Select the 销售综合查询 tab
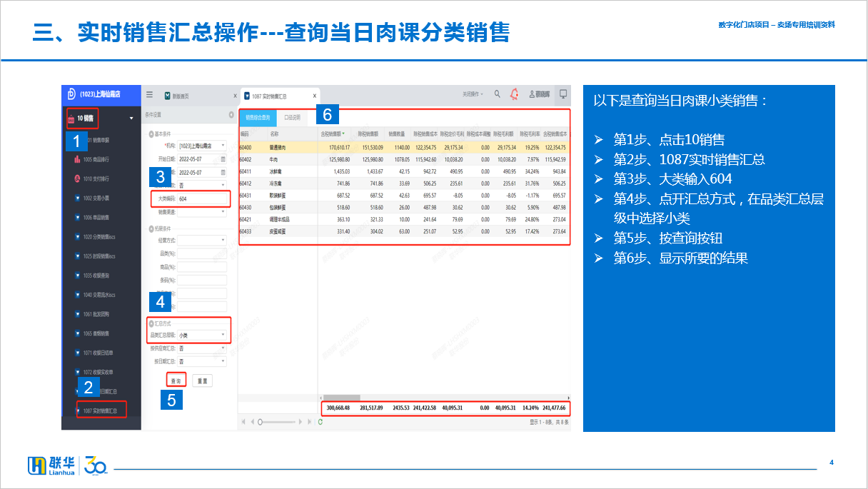The image size is (868, 489). 258,117
